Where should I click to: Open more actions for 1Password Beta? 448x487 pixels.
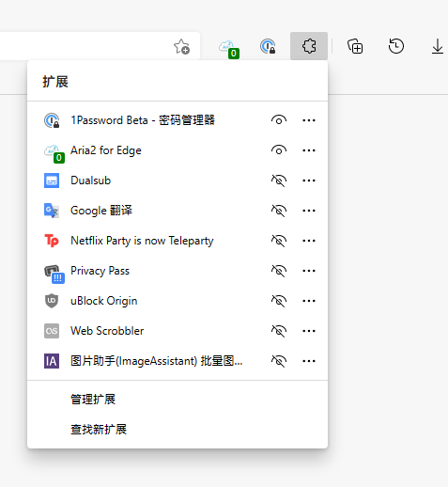309,120
